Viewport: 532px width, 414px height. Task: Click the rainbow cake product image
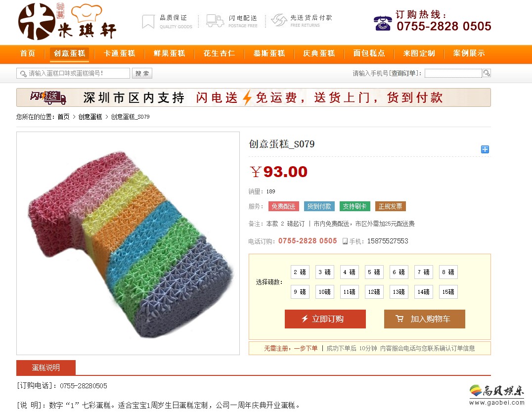[128, 243]
